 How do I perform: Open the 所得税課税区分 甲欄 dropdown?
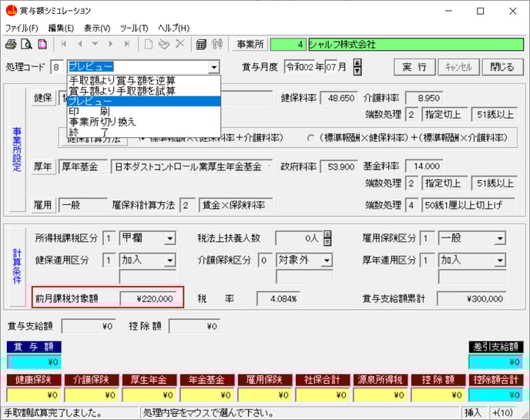[x=170, y=238]
